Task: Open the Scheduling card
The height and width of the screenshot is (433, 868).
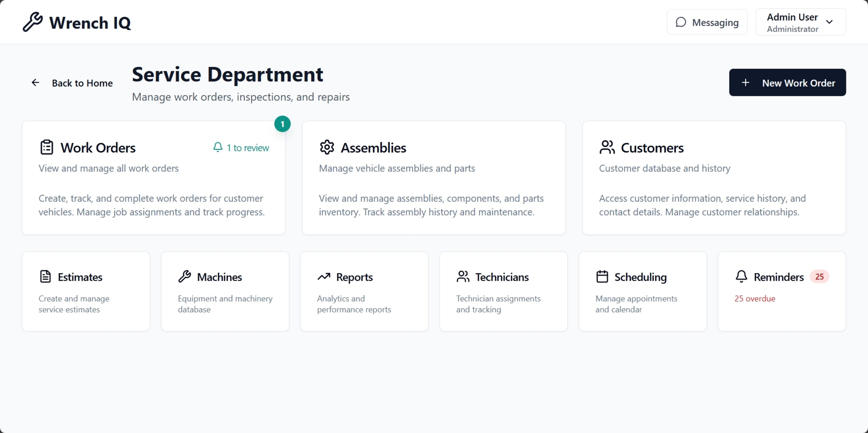Action: (643, 291)
